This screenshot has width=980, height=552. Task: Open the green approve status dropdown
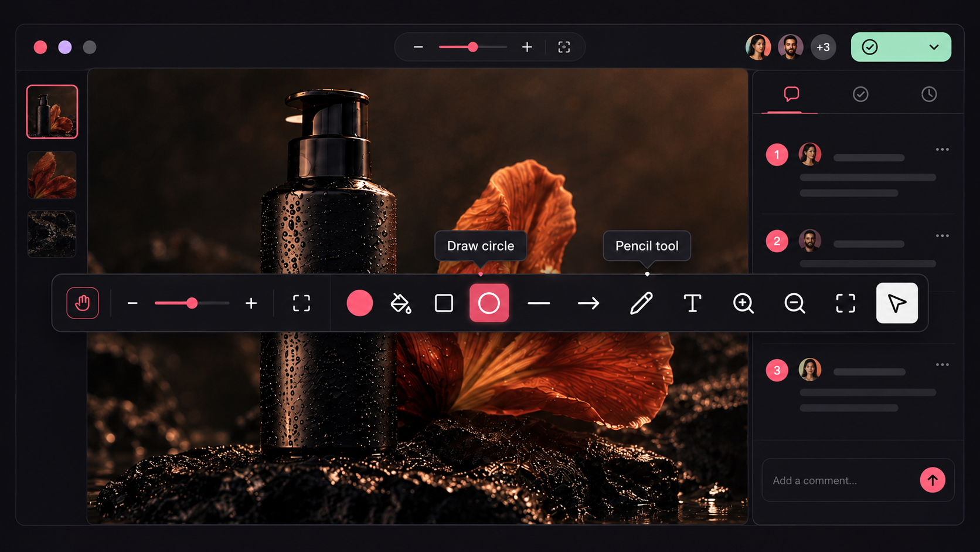(x=901, y=47)
